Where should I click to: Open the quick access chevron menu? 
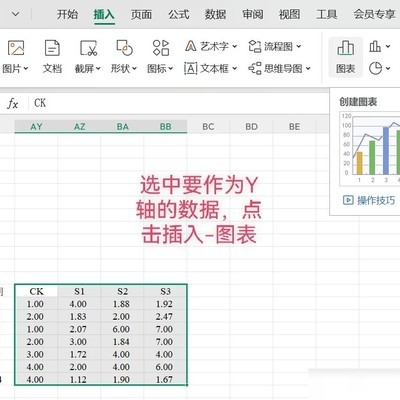coord(15,14)
